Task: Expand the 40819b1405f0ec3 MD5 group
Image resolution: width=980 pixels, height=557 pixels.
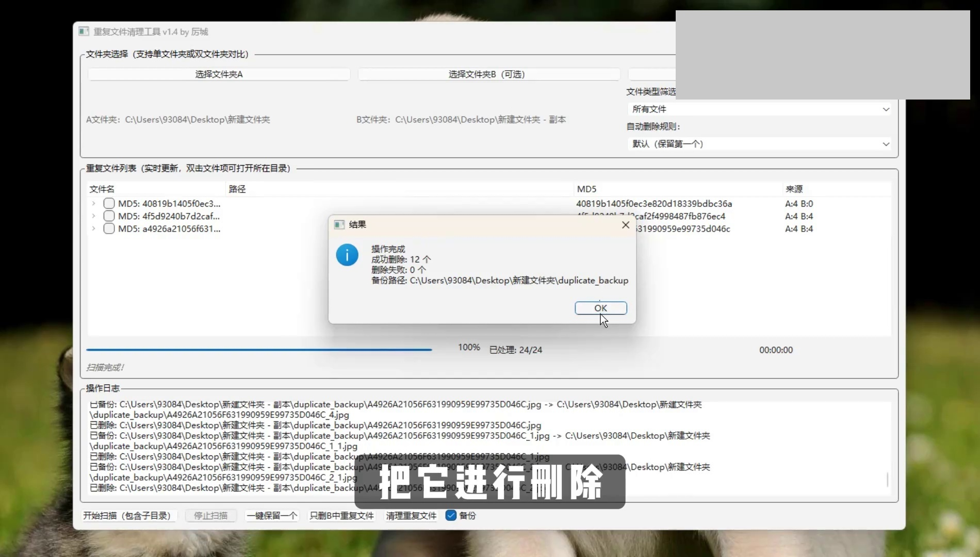Action: 93,203
